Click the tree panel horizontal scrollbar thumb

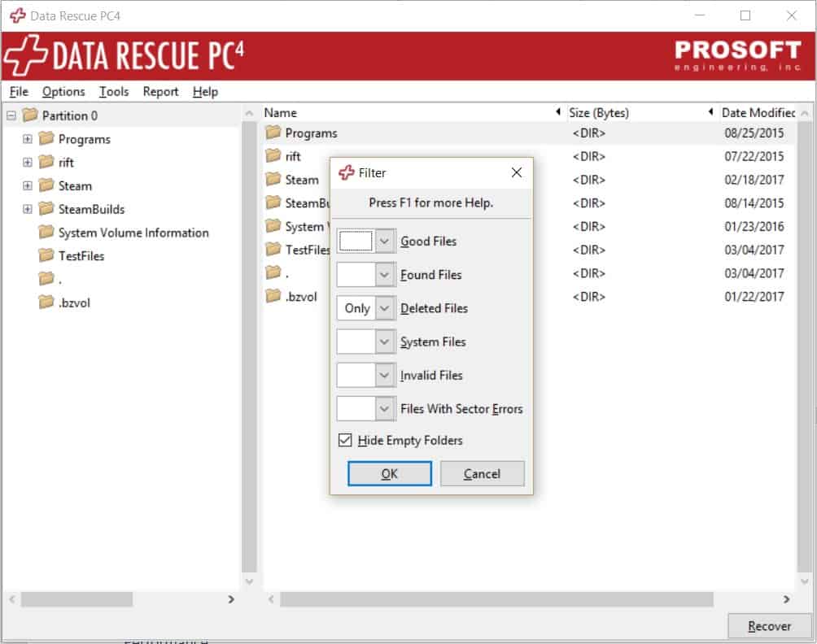click(x=76, y=598)
